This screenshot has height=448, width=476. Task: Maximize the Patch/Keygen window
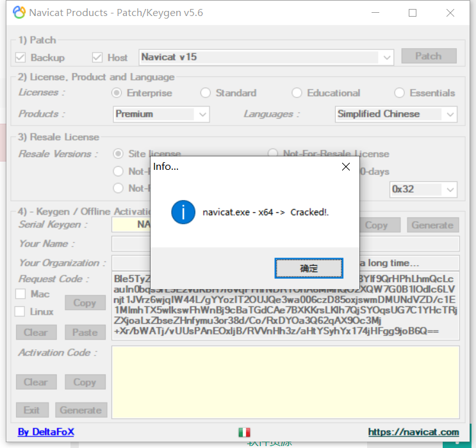coord(412,13)
